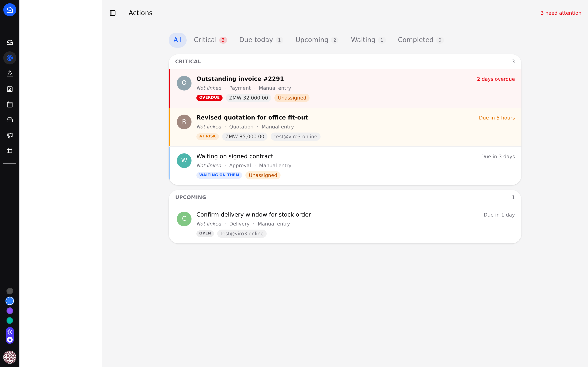The image size is (588, 367).
Task: Open the drive storage icon in sidebar
Action: click(10, 120)
